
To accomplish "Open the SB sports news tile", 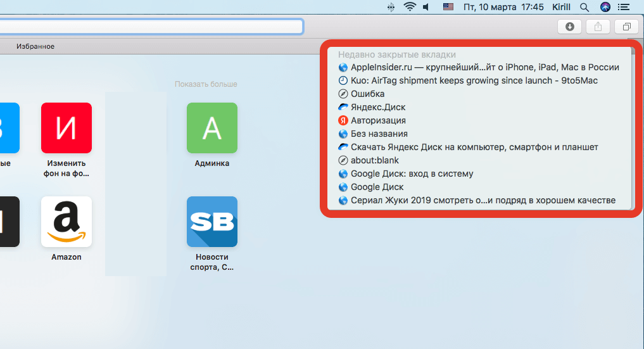I will point(212,222).
